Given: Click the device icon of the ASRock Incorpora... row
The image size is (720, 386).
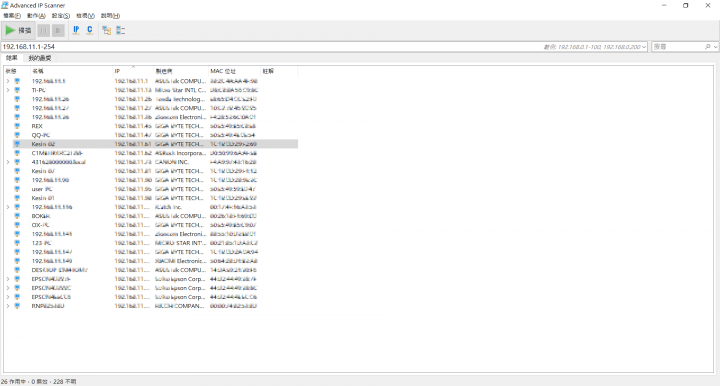Looking at the screenshot, I should coord(17,153).
